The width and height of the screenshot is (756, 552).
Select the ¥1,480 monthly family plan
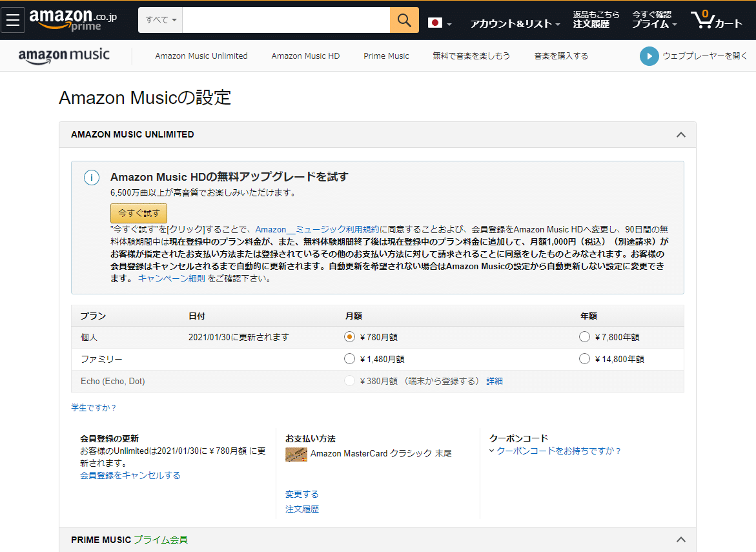click(349, 359)
